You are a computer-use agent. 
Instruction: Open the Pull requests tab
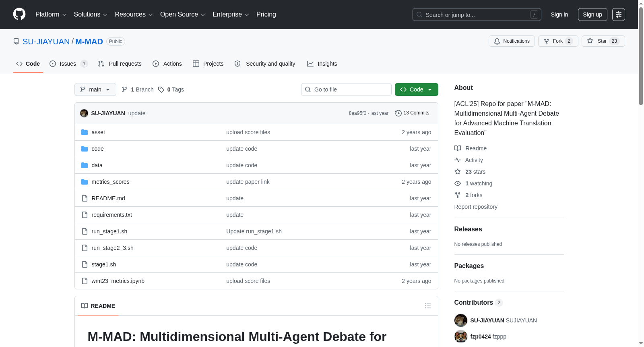pos(120,64)
